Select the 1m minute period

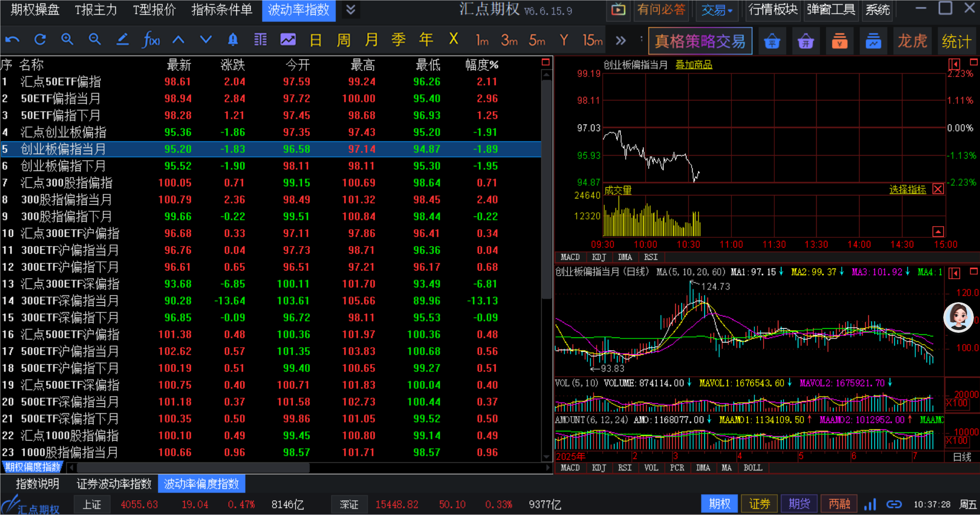pyautogui.click(x=482, y=40)
